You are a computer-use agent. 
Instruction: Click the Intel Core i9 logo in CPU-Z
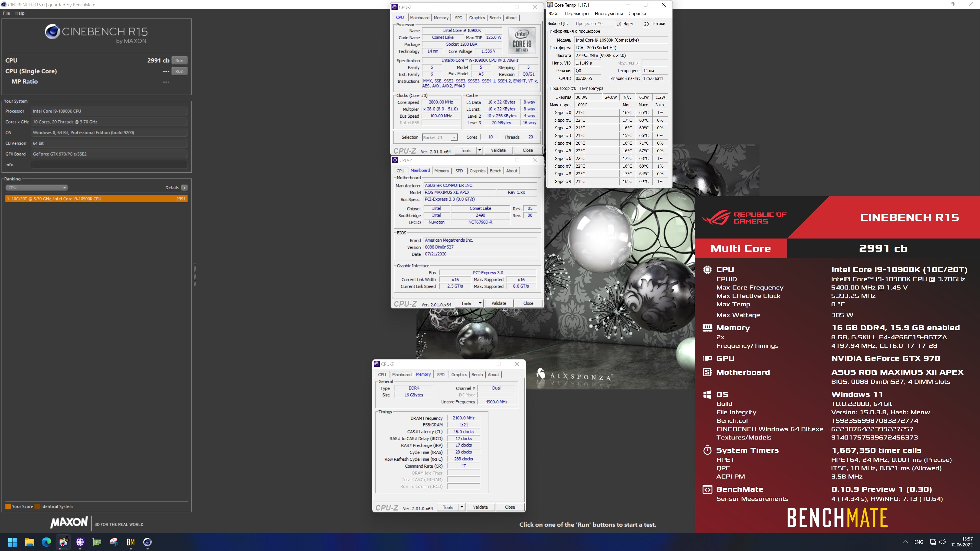point(522,41)
